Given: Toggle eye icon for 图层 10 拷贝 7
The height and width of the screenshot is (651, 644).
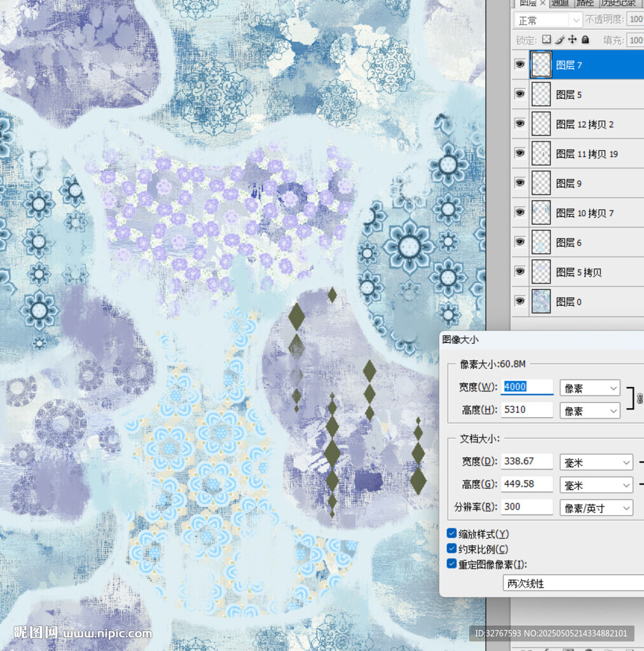Looking at the screenshot, I should [x=520, y=212].
